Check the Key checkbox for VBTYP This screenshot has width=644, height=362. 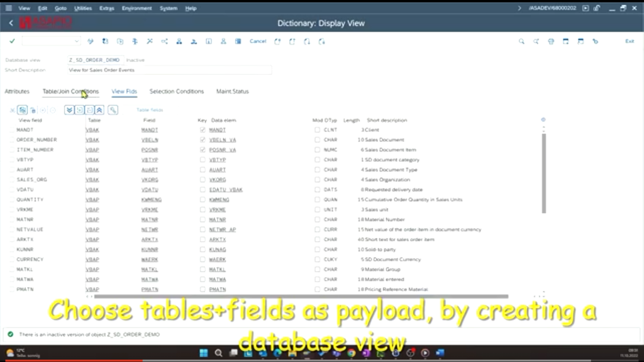tap(201, 160)
